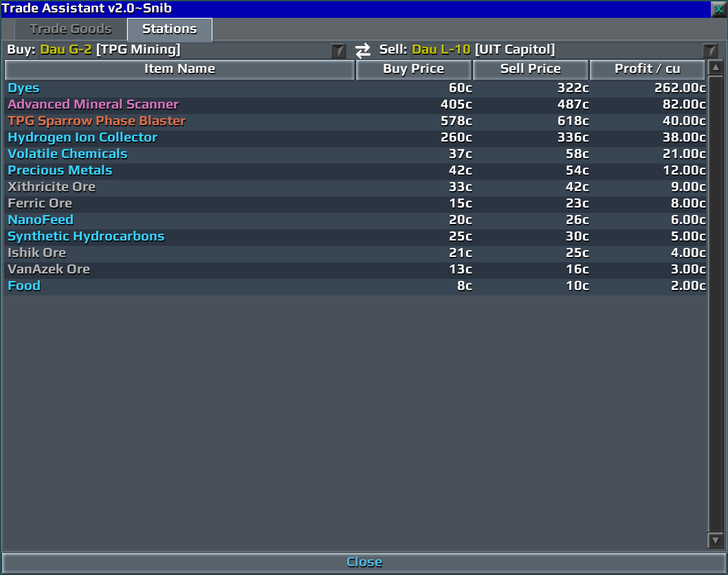This screenshot has width=728, height=575.
Task: Sort by Buy Price column header
Action: [414, 69]
